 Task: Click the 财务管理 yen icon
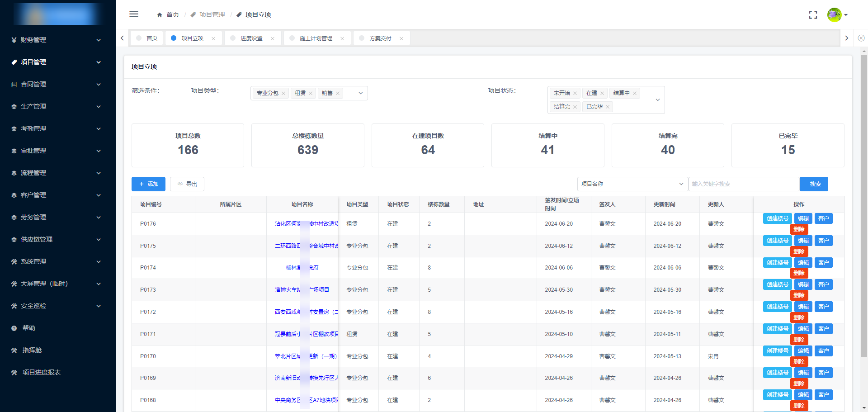(x=14, y=40)
